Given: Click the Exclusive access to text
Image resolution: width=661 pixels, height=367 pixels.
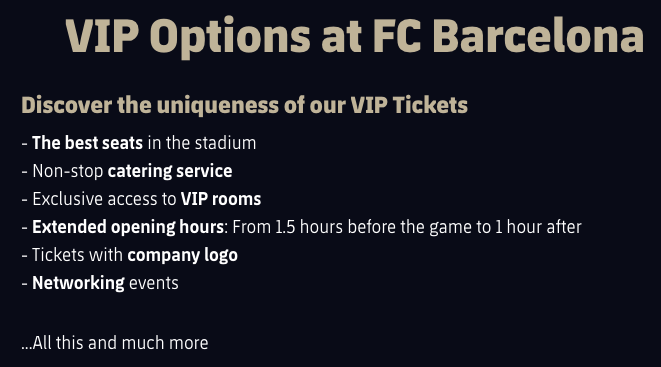Looking at the screenshot, I should pos(104,199).
